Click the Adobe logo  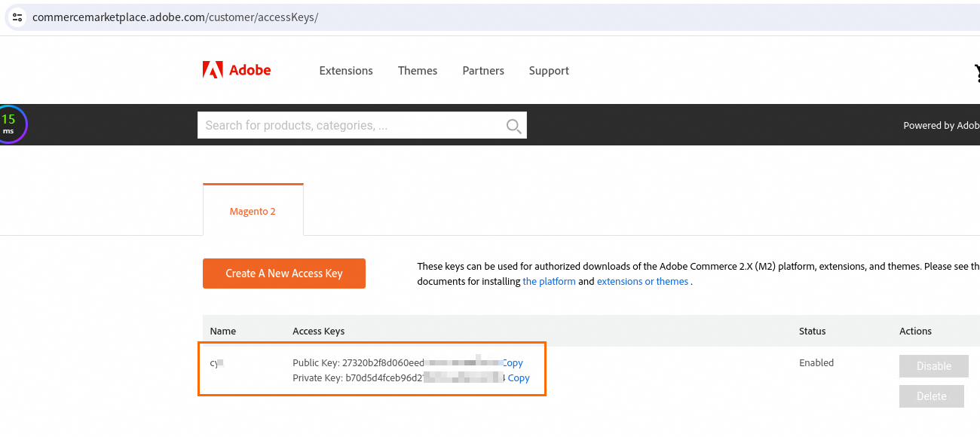point(237,70)
